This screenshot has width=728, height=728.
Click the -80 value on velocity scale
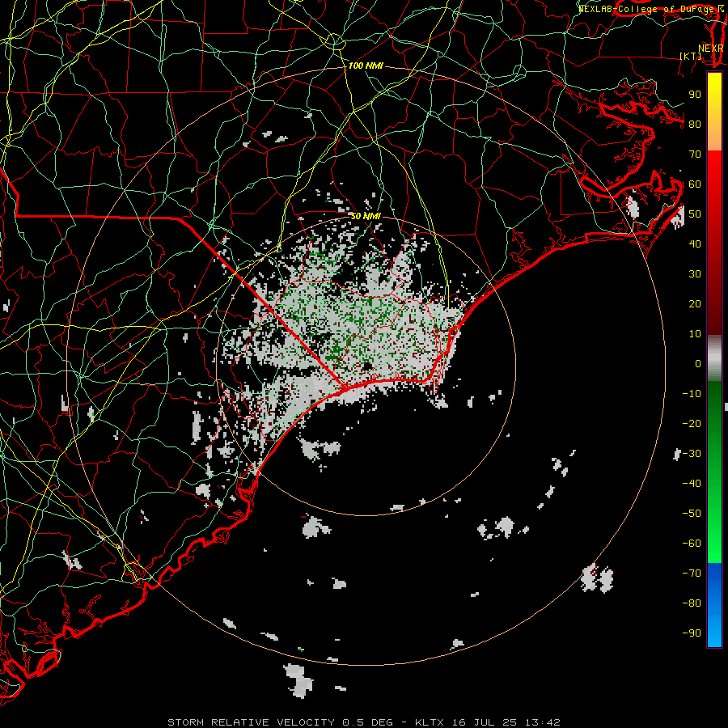click(692, 603)
